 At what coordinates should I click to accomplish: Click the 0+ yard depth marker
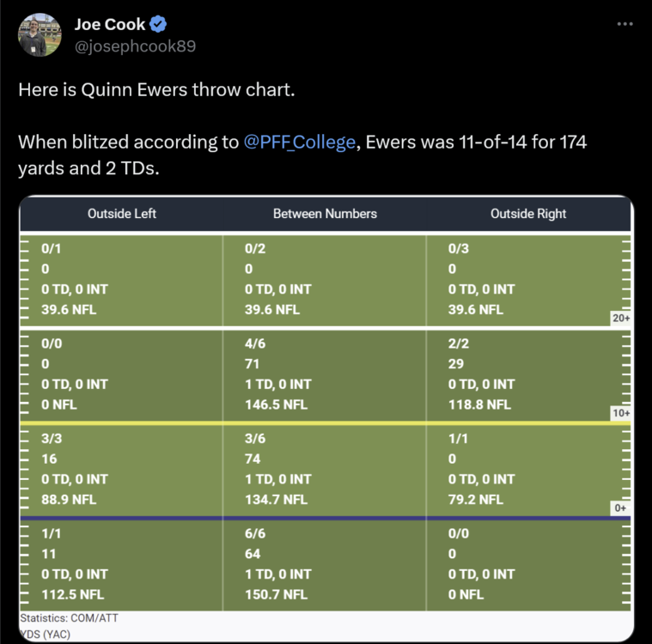(620, 507)
